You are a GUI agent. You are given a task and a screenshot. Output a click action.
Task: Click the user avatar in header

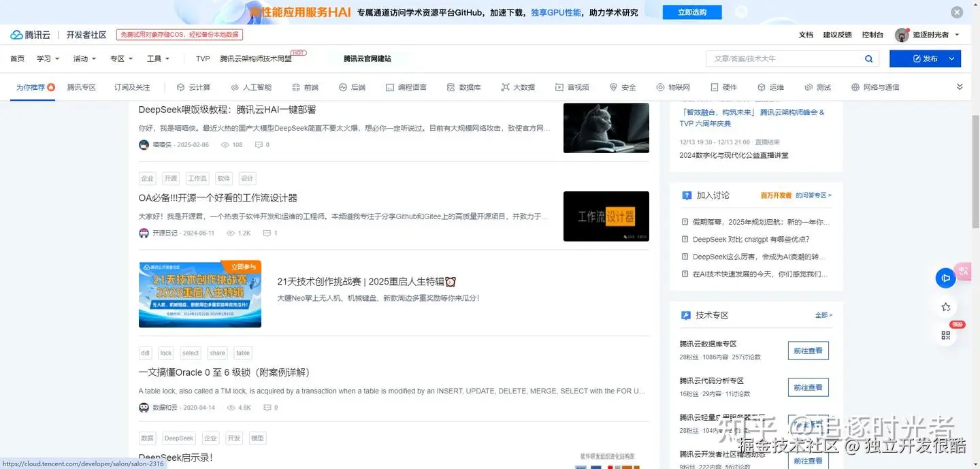pos(902,35)
